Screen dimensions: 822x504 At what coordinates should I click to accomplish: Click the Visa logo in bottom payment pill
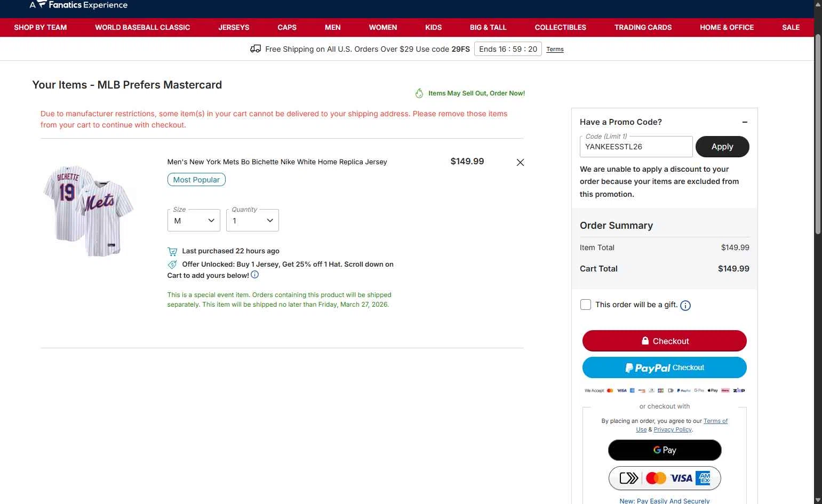(681, 478)
